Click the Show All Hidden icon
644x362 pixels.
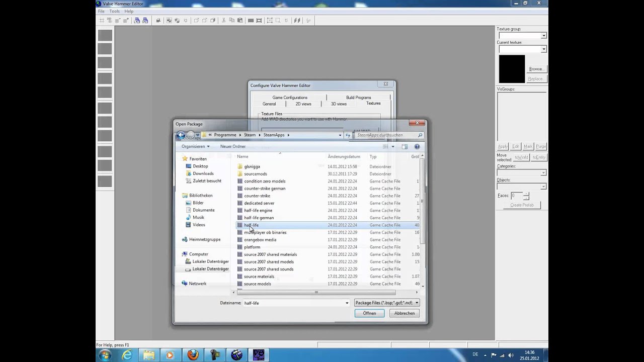[x=213, y=21]
